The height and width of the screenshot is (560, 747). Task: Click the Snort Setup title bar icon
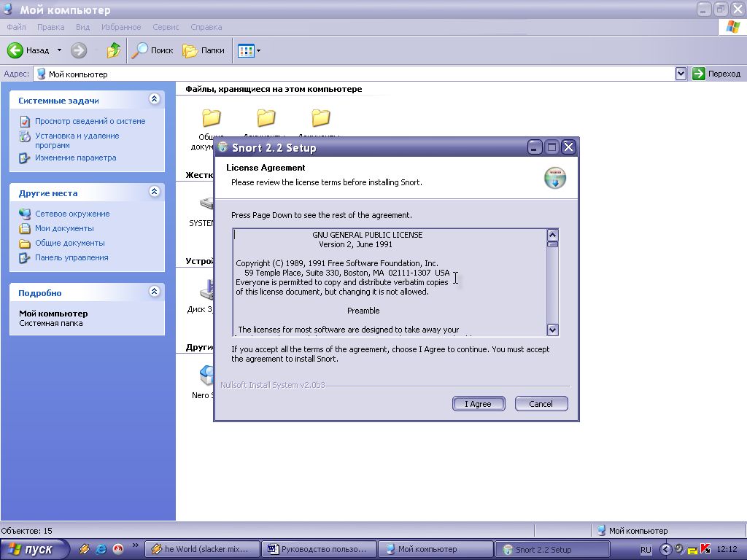(222, 147)
